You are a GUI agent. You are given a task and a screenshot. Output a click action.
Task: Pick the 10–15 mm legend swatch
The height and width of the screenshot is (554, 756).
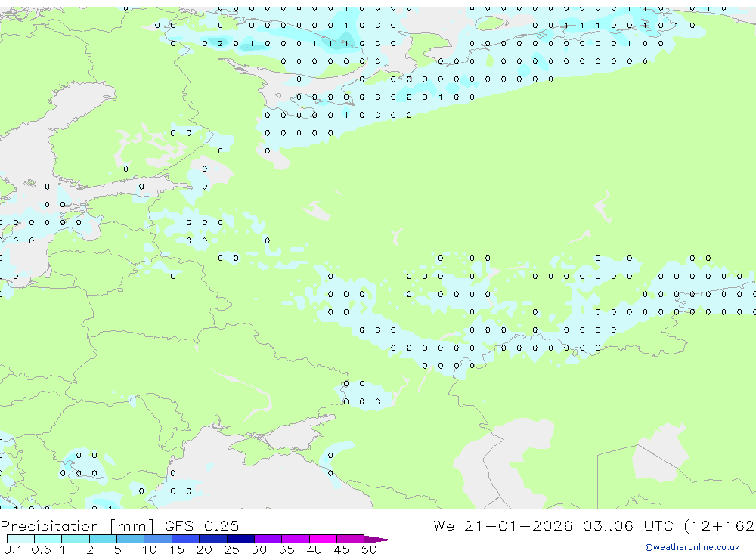point(158,539)
